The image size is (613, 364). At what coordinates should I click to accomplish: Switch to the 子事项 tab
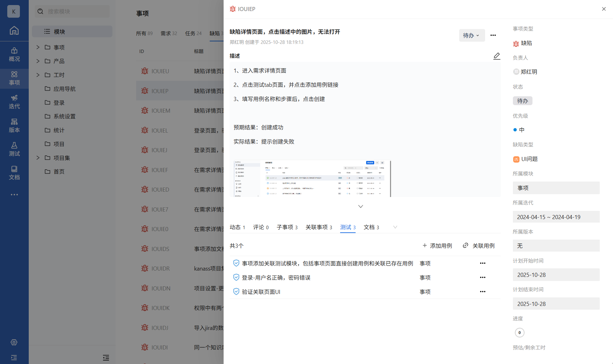pyautogui.click(x=287, y=227)
